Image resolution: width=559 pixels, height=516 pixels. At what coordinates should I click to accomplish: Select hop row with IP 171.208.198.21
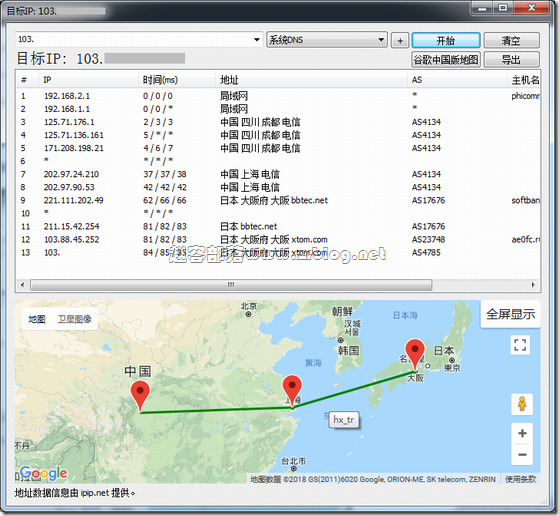[278, 148]
